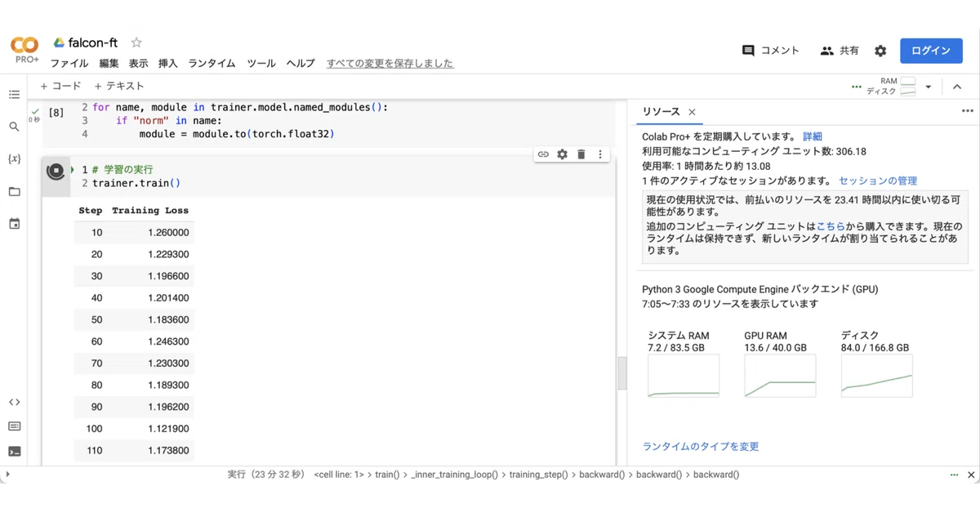This screenshot has height=513, width=980.
Task: Click the GPU RAM usage graph
Action: coord(780,376)
